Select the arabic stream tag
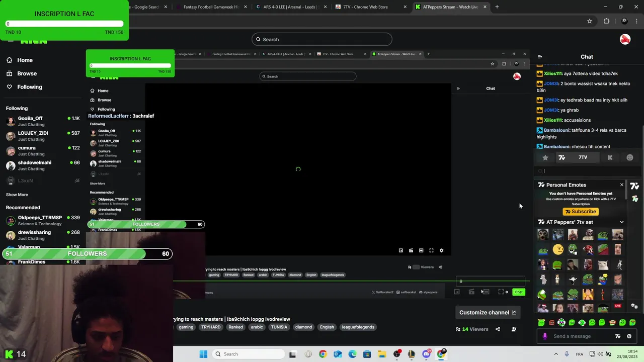 tap(257, 327)
